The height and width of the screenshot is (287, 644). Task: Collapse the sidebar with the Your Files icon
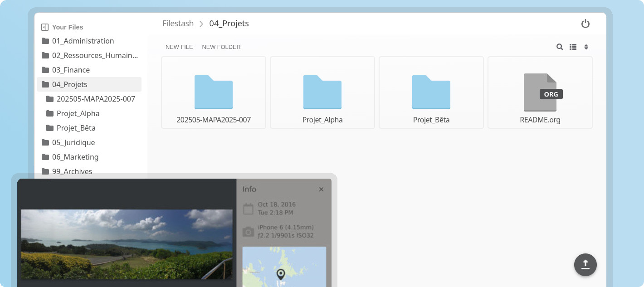point(44,27)
